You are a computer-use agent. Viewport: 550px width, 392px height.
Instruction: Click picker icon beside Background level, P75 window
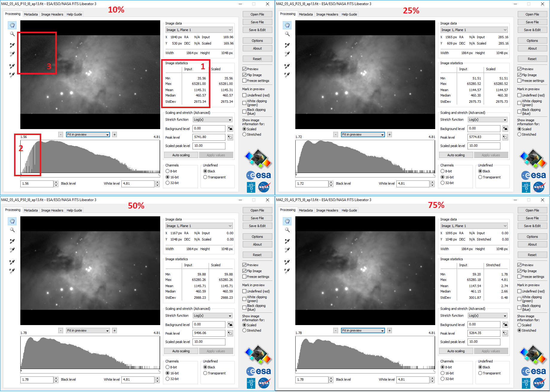505,325
